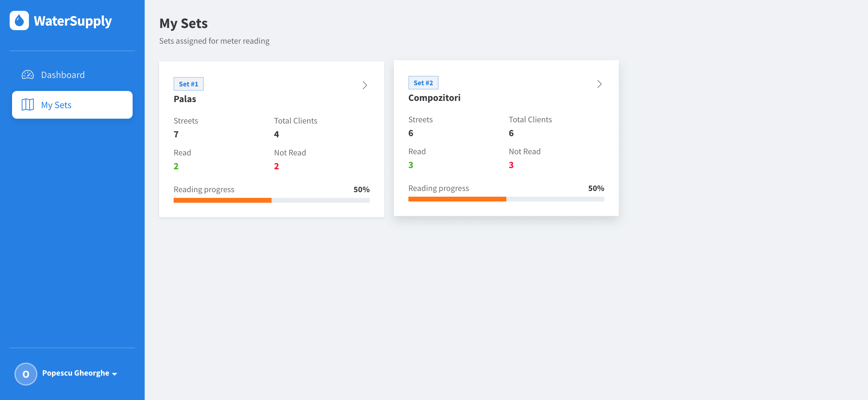This screenshot has width=868, height=400.
Task: Click the My Sets page heading
Action: point(183,23)
